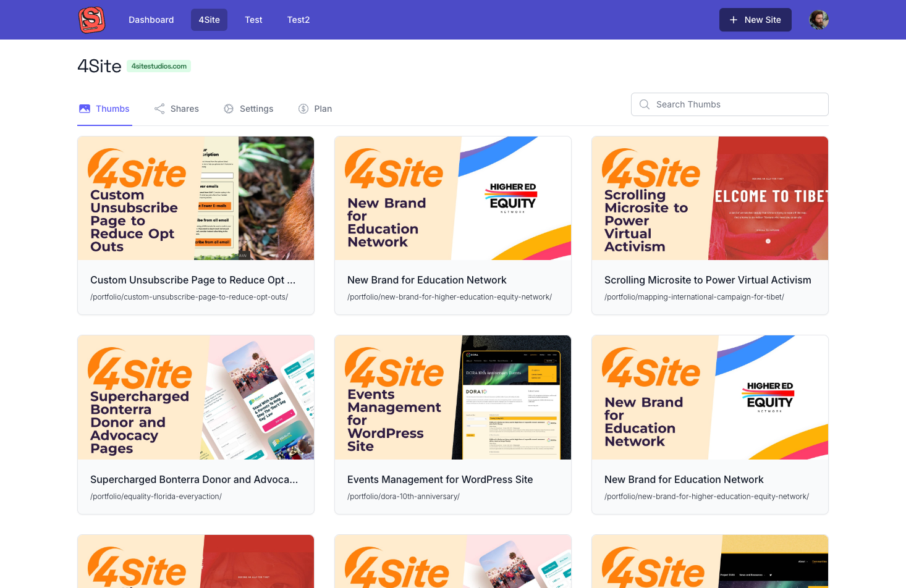Click the search magnifier icon
Image resolution: width=906 pixels, height=588 pixels.
click(x=645, y=104)
